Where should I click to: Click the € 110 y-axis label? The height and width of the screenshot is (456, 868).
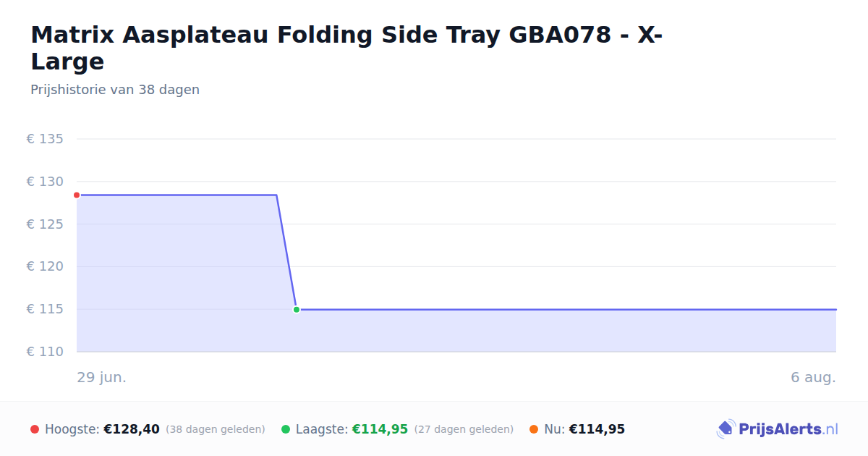click(45, 352)
